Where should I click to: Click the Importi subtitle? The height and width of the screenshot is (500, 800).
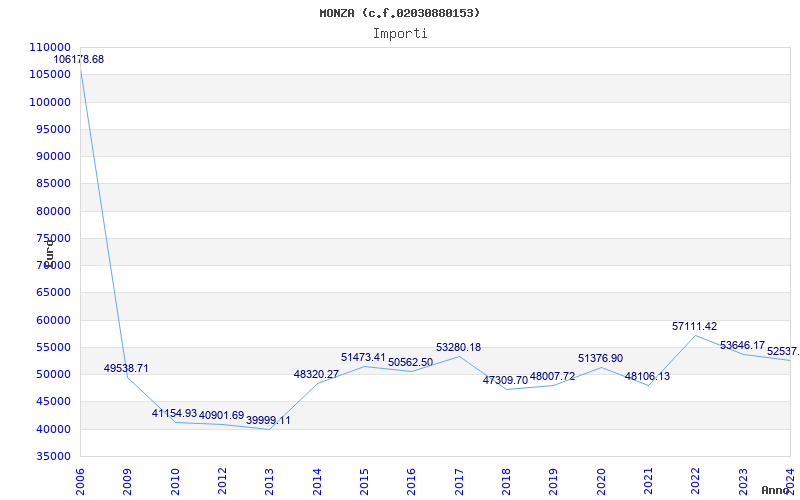click(x=400, y=34)
